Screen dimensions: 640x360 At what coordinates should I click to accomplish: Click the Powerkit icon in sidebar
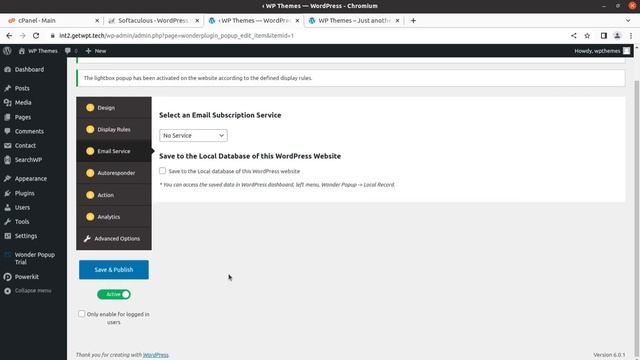7,277
